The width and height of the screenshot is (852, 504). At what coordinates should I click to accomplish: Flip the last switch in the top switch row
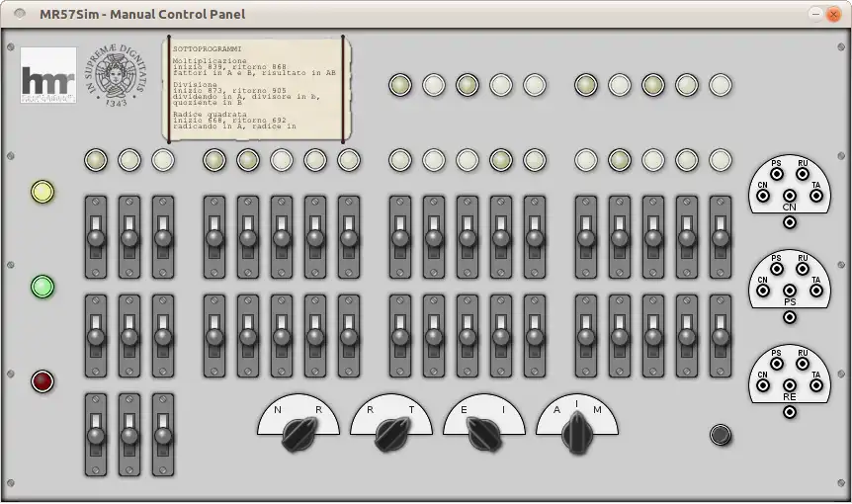(721, 237)
